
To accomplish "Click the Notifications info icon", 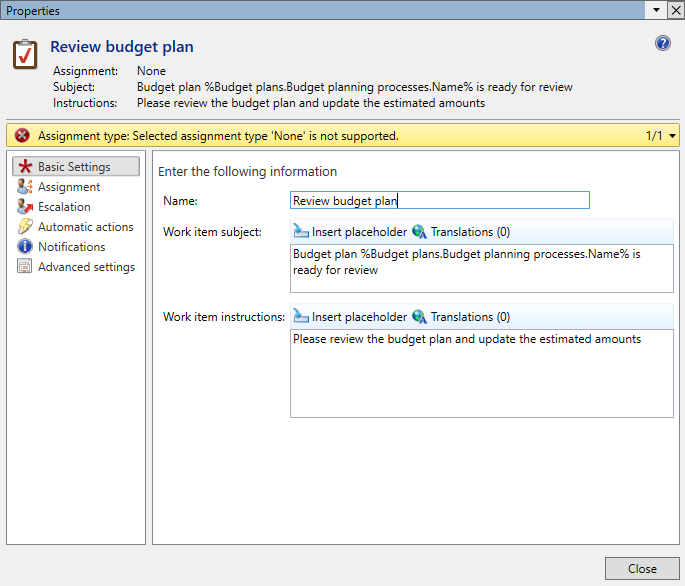I will 25,247.
